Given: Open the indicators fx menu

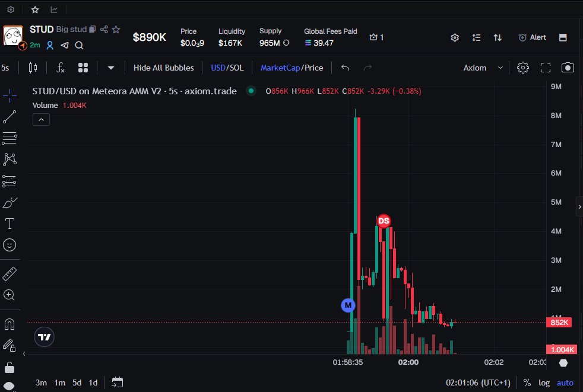Looking at the screenshot, I should click(61, 68).
